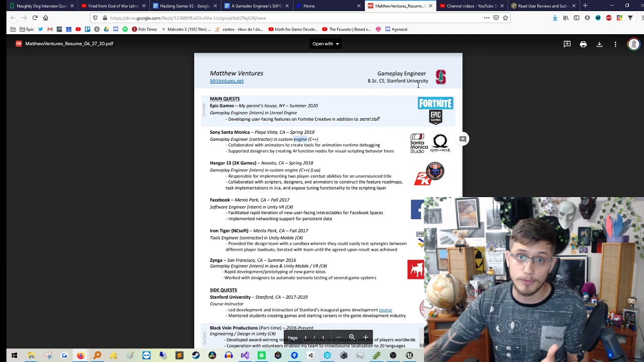Add a comment via the side plus button
The image size is (644, 362).
click(462, 139)
